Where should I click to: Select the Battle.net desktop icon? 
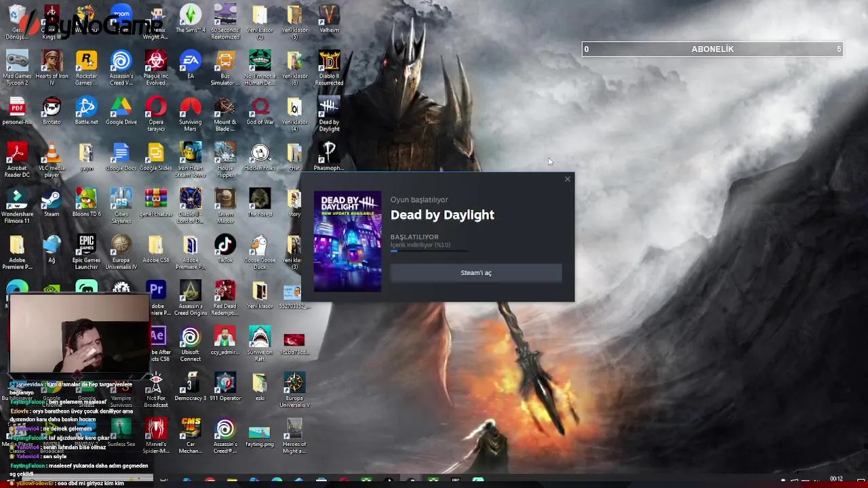click(86, 111)
